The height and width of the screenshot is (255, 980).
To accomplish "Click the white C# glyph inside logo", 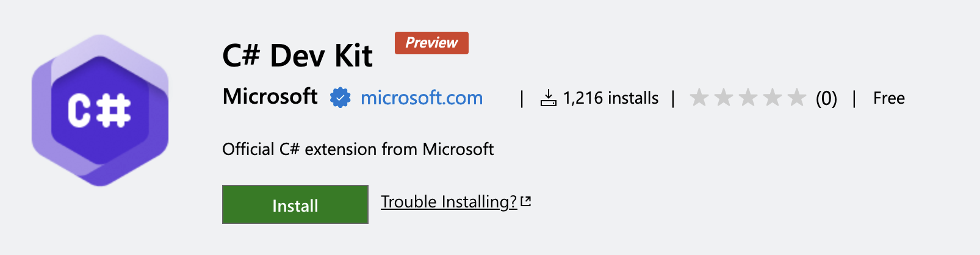I will click(99, 110).
